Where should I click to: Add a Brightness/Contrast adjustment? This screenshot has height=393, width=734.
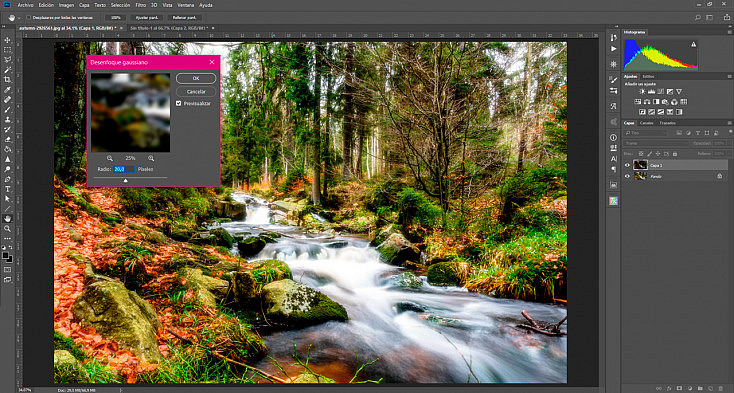click(642, 92)
